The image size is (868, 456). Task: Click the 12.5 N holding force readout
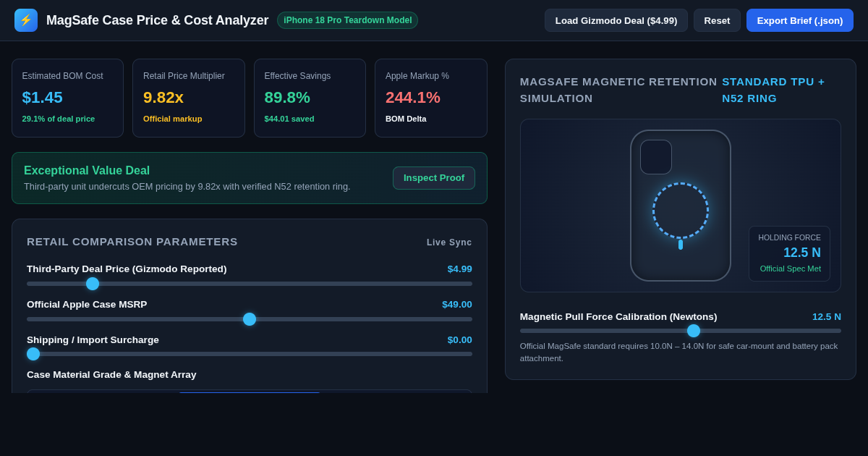[802, 253]
